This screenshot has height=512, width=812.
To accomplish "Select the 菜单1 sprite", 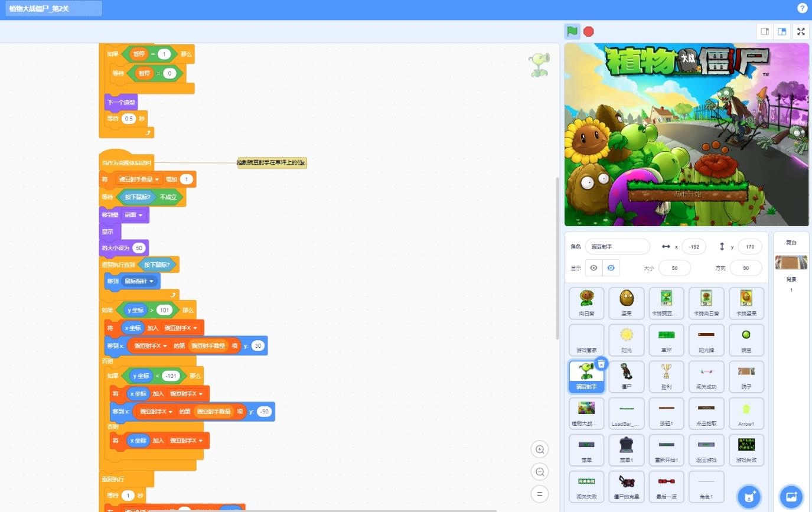I will (x=627, y=450).
